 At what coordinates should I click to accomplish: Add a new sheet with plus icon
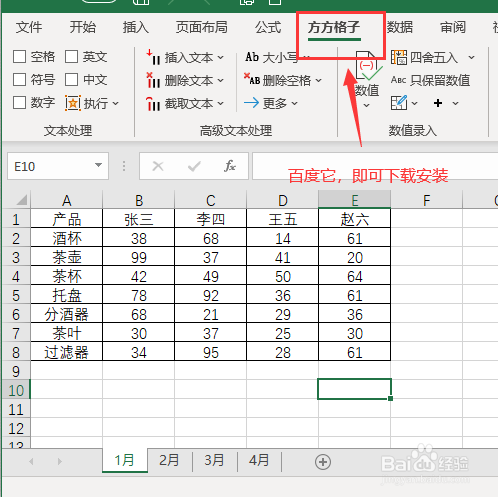tap(323, 462)
